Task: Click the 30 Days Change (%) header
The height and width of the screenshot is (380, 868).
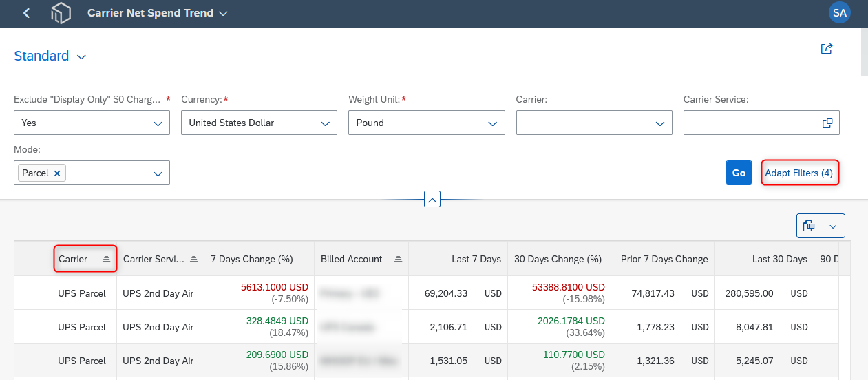Action: click(x=558, y=259)
